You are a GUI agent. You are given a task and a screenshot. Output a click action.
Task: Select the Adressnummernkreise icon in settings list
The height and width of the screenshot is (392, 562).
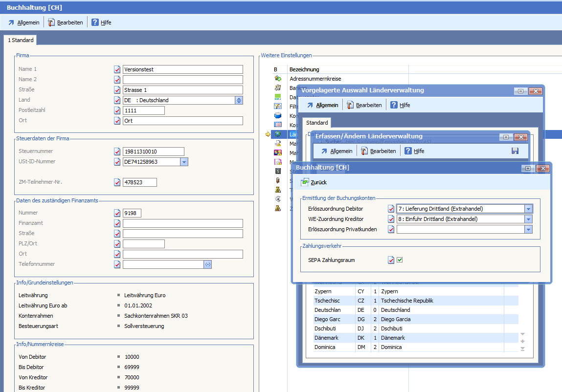tap(278, 79)
